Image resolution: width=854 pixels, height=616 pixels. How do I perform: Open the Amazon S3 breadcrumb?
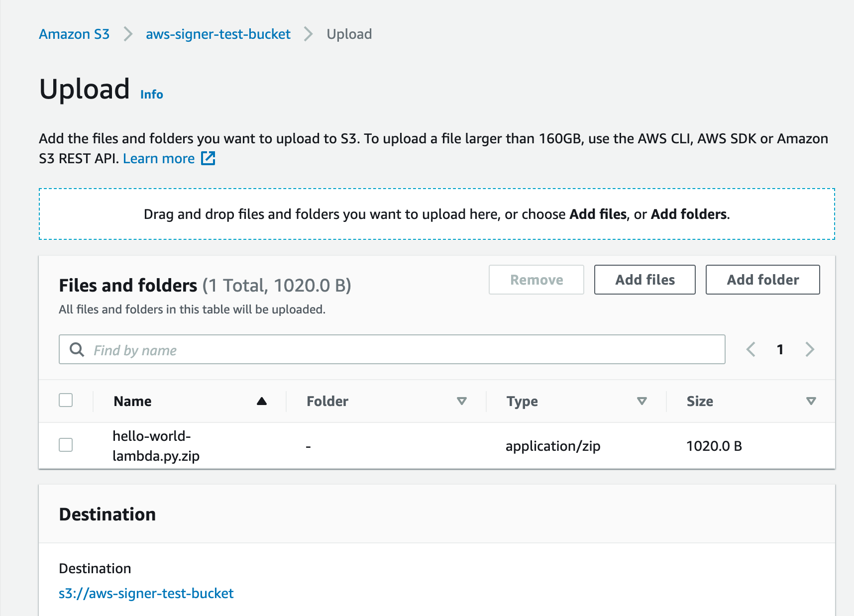click(74, 34)
